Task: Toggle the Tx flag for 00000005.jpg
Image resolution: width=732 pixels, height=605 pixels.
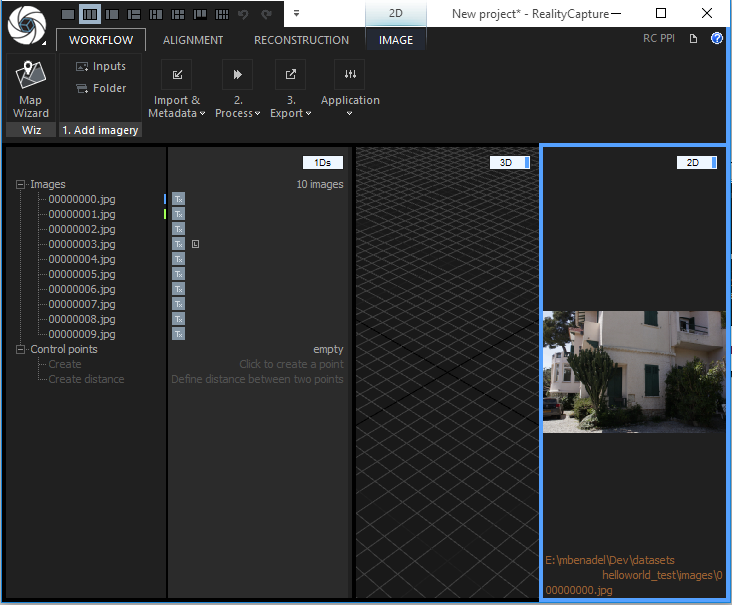Action: point(178,274)
